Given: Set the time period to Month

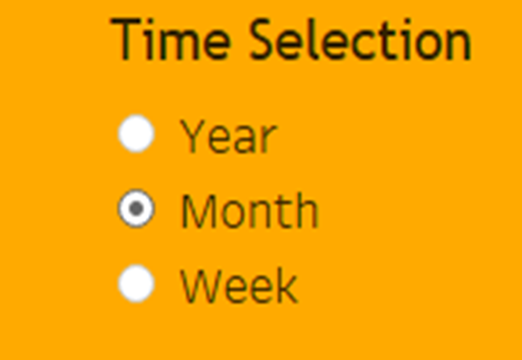Looking at the screenshot, I should click(x=136, y=209).
